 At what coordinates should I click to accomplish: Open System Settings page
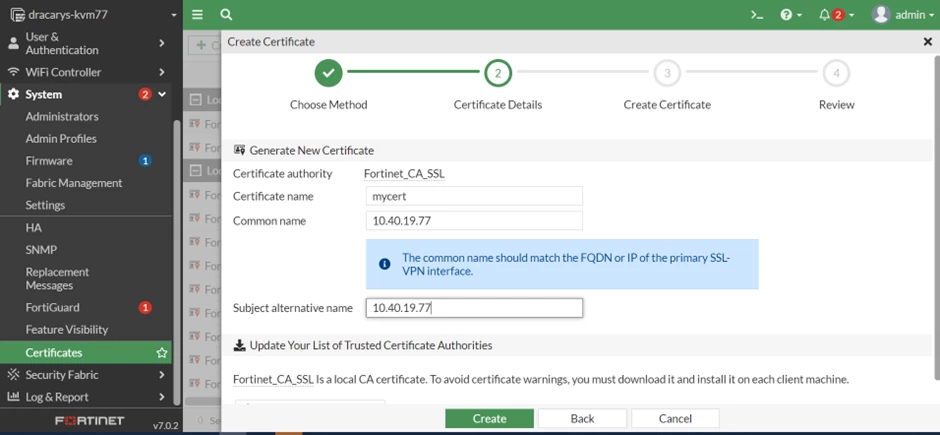(x=45, y=205)
